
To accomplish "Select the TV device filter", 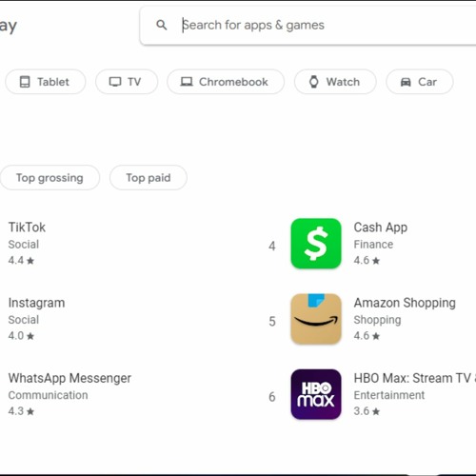I will (x=127, y=82).
